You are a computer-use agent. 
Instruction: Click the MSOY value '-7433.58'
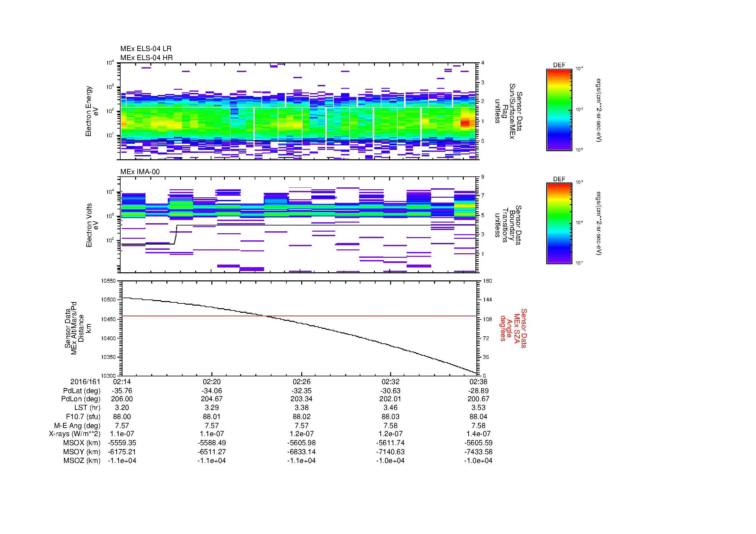point(478,452)
